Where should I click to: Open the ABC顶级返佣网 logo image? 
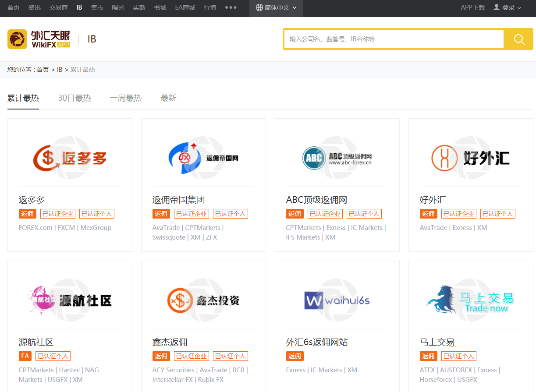click(337, 158)
